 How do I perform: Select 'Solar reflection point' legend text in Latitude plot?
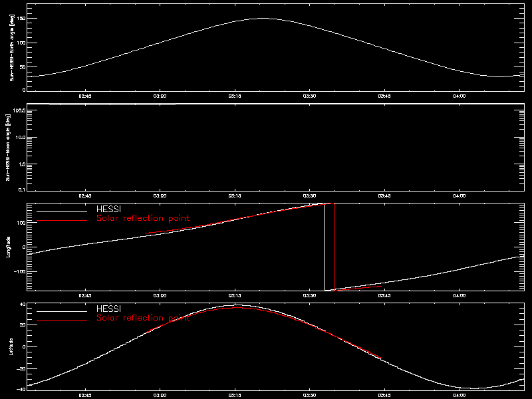tap(143, 318)
